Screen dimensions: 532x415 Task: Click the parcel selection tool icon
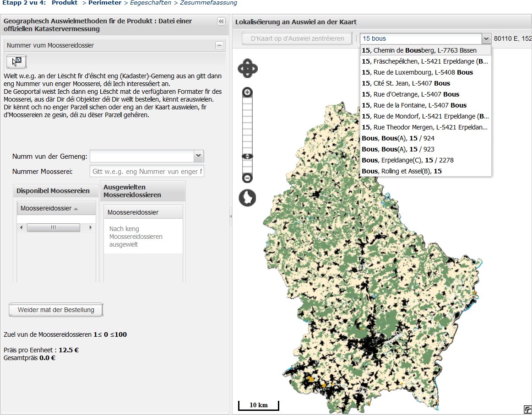[x=16, y=61]
